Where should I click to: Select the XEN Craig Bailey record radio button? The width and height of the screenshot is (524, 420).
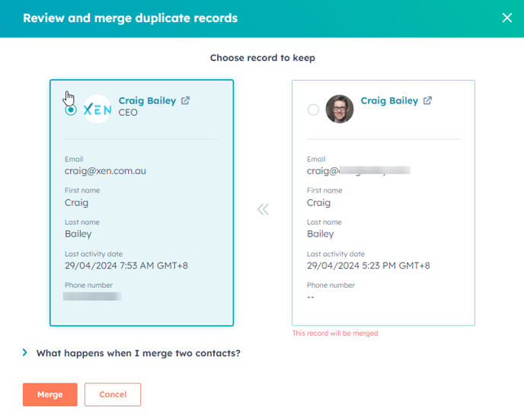coord(71,110)
